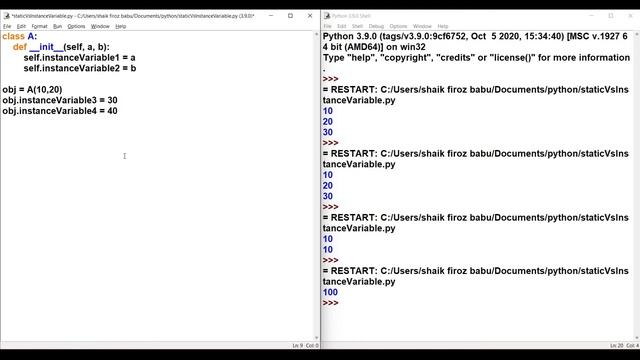This screenshot has height=360, width=640.
Task: Click editor status bar 'Ln: 9'
Action: 298,346
